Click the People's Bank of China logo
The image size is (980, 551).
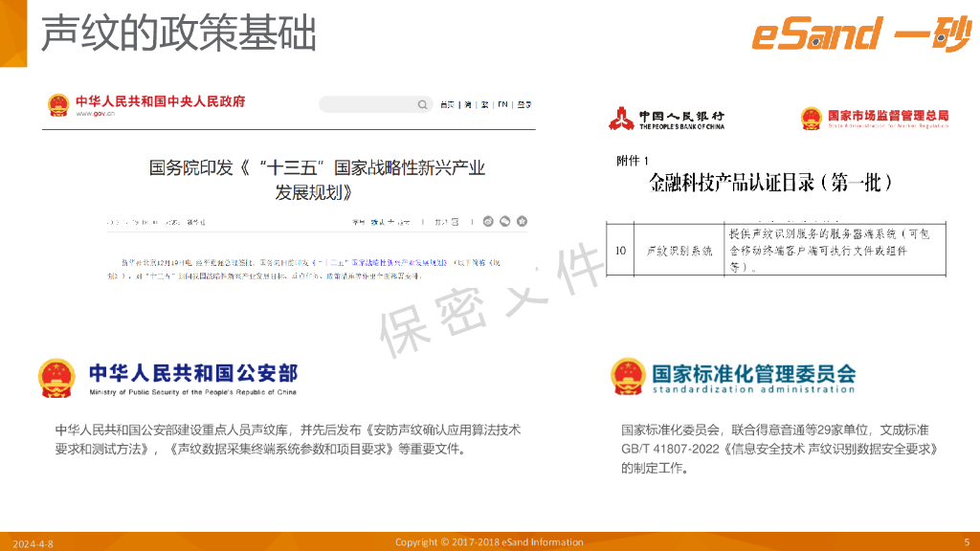pos(622,119)
